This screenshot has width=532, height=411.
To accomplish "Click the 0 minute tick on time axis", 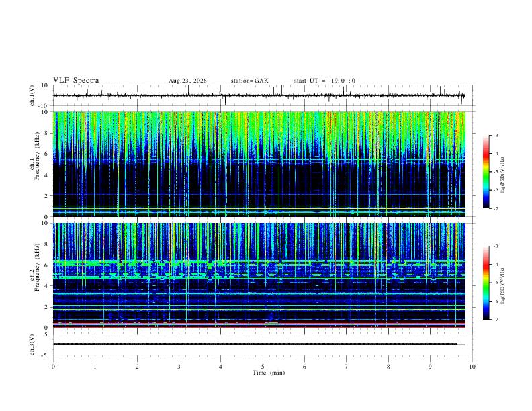I will [53, 367].
